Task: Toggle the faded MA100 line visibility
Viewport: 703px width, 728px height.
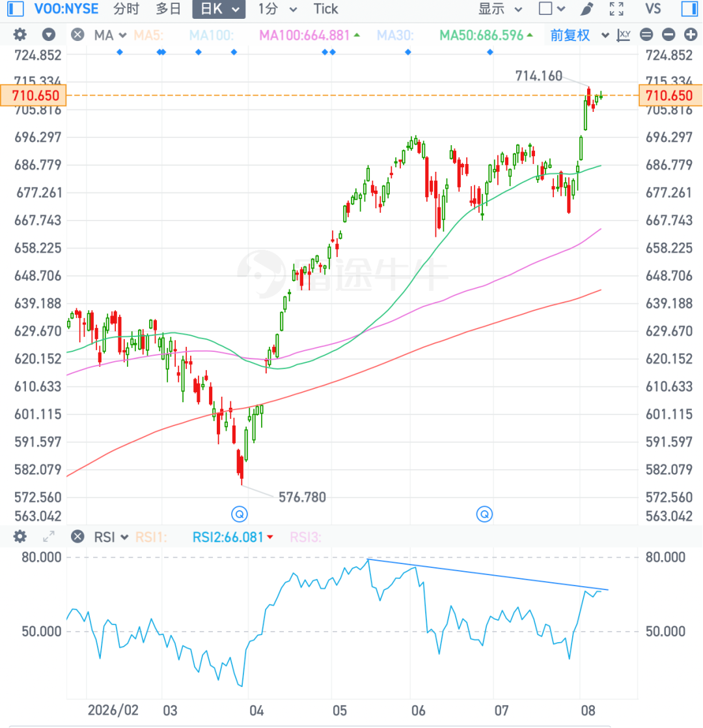Action: pos(212,35)
